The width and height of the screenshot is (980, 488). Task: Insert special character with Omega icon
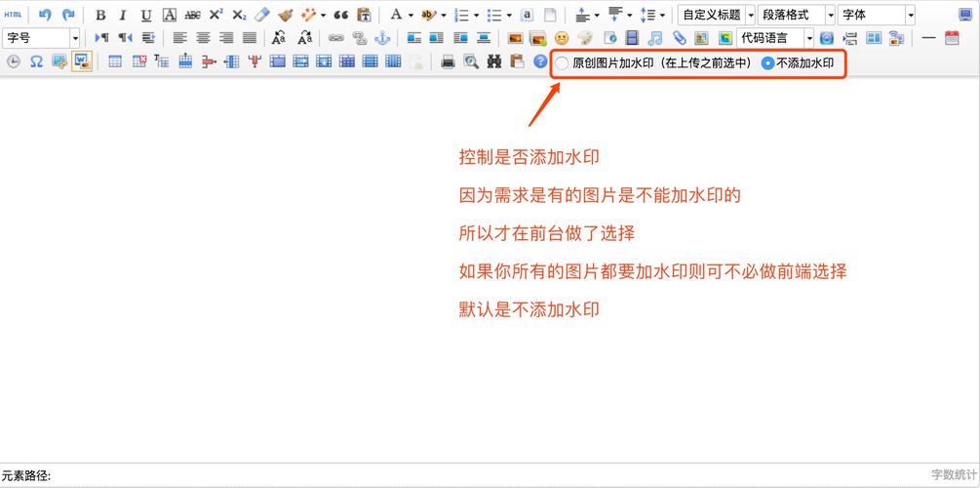(36, 61)
